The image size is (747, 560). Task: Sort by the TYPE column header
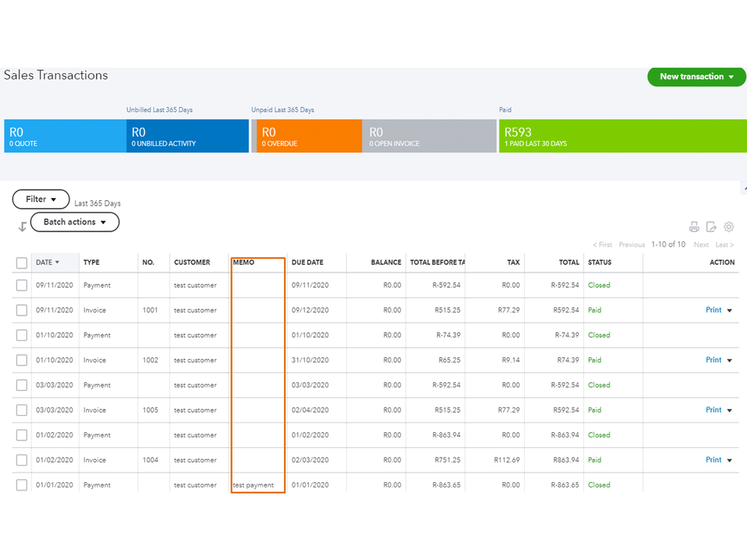(x=91, y=262)
